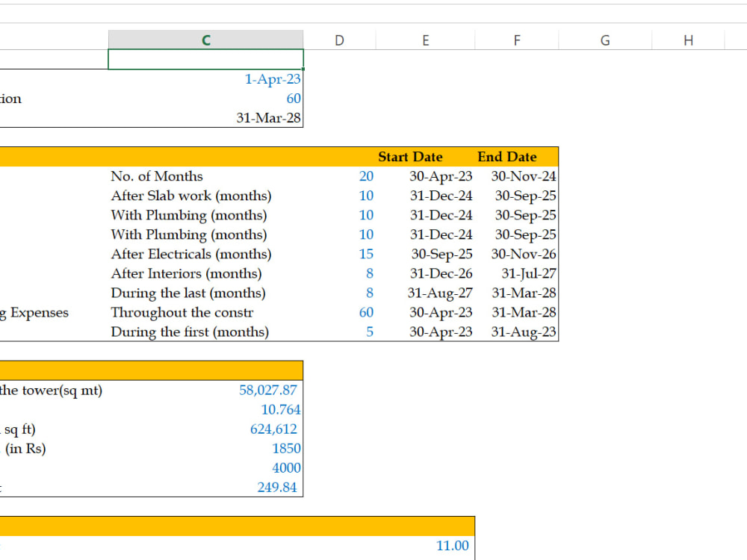Select the 4000 value cell
The image size is (747, 560).
click(206, 468)
